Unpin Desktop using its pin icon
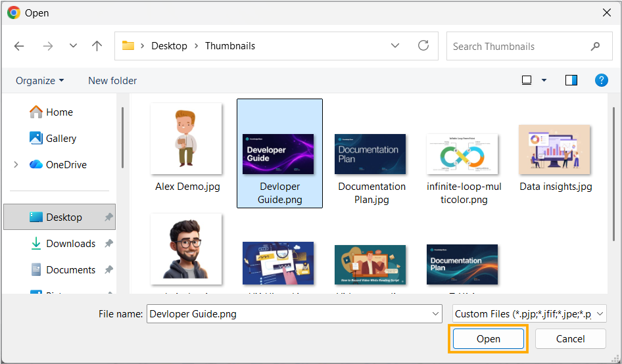622x364 pixels. [108, 217]
